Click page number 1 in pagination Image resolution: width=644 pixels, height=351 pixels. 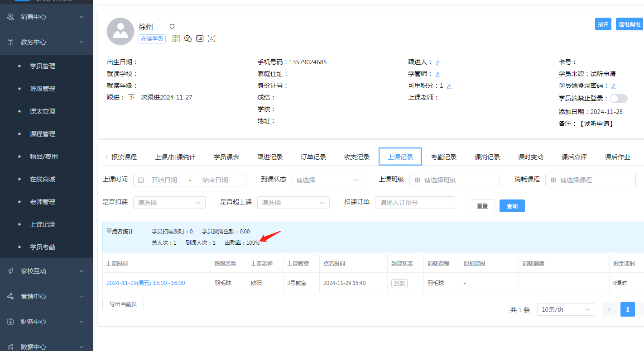pyautogui.click(x=628, y=309)
